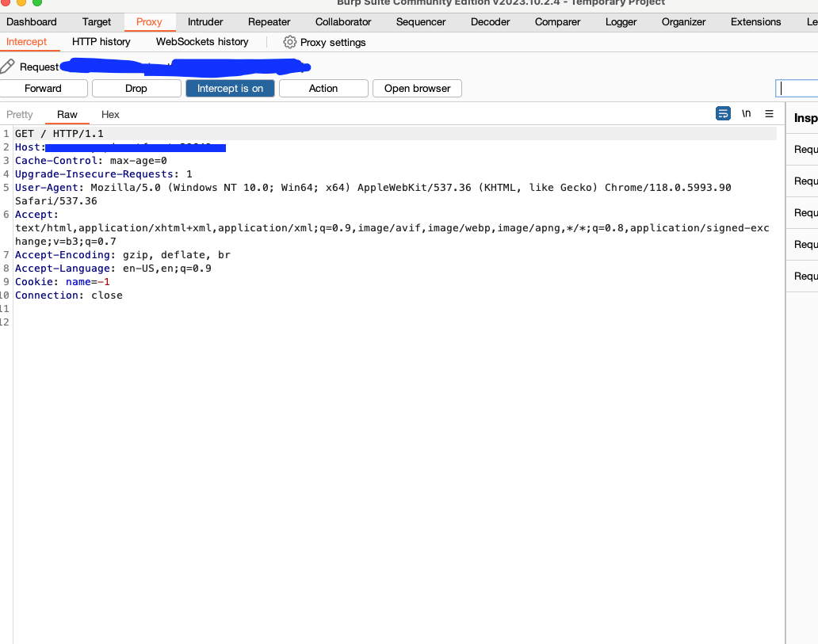
Task: Click the pencil edit icon beside Request
Action: pos(7,67)
